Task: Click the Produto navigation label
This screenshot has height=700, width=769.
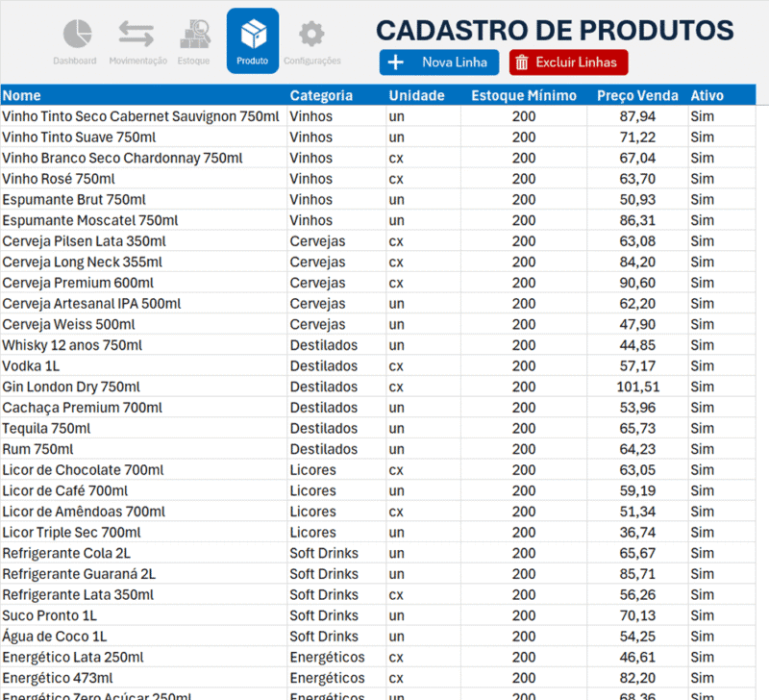Action: pyautogui.click(x=252, y=61)
